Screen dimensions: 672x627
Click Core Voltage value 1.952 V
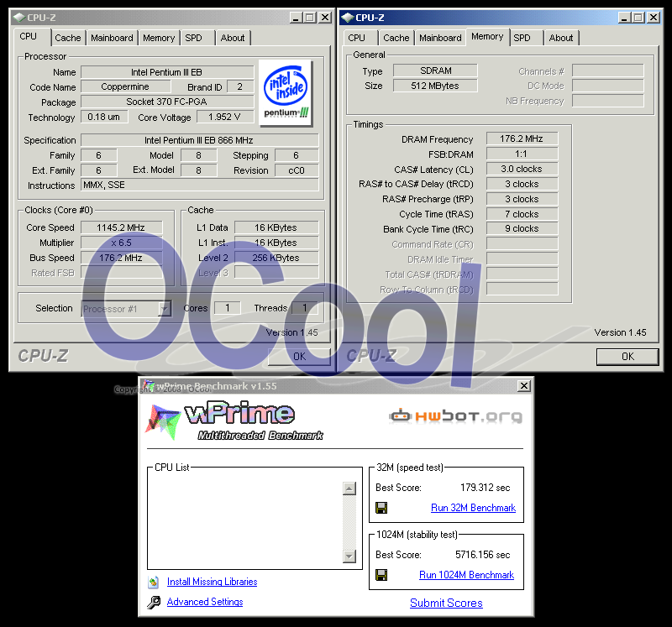pos(224,117)
